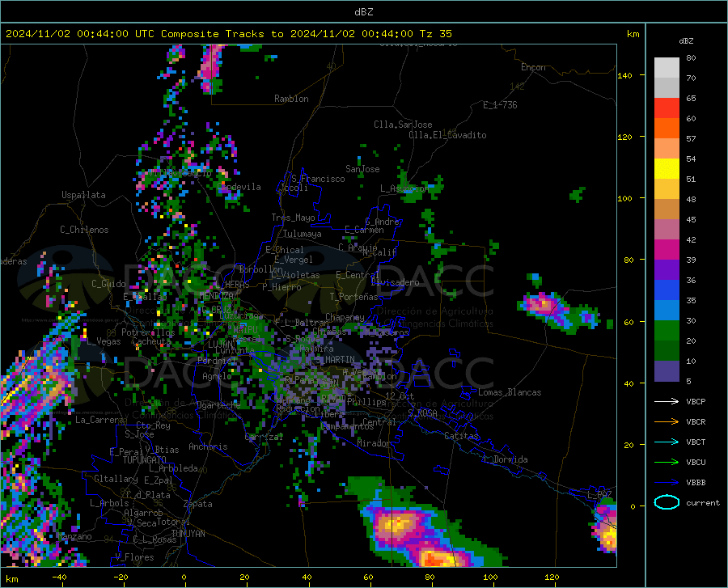Click the 'T_Porteñas' map label
The width and height of the screenshot is (728, 588).
click(x=353, y=297)
